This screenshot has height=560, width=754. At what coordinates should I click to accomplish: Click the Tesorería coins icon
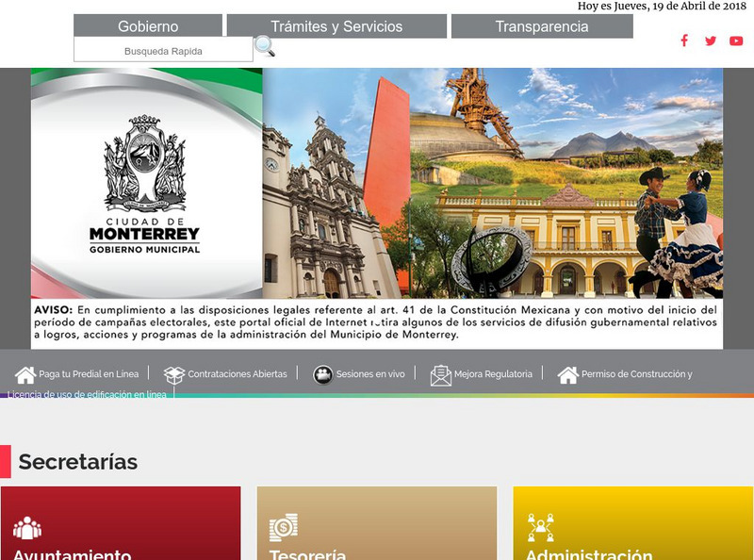[x=282, y=524]
